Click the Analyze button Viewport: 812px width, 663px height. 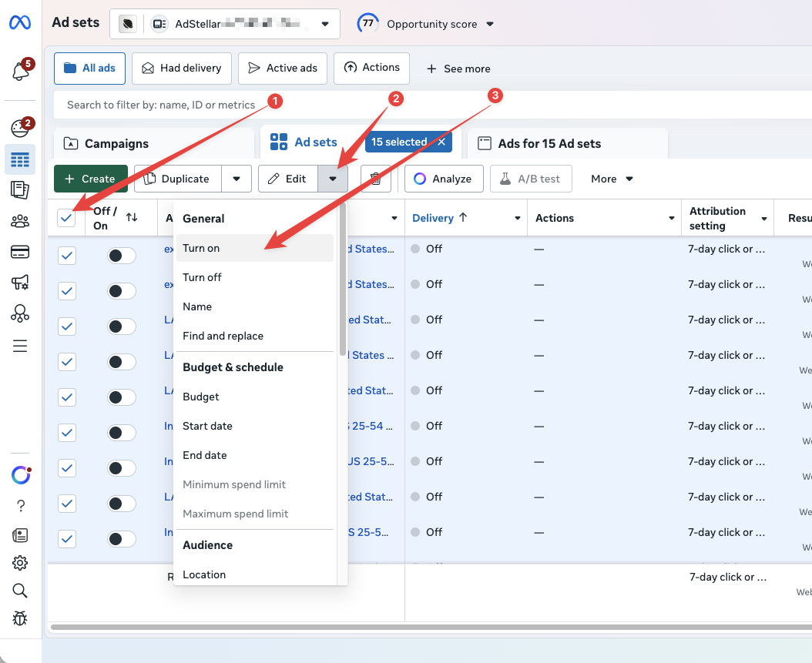[x=444, y=179]
